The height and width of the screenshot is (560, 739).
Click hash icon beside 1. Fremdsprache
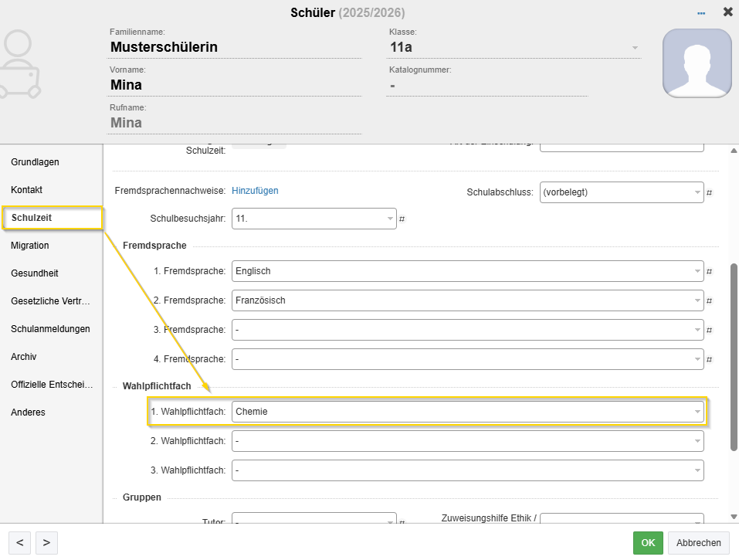[x=710, y=272]
